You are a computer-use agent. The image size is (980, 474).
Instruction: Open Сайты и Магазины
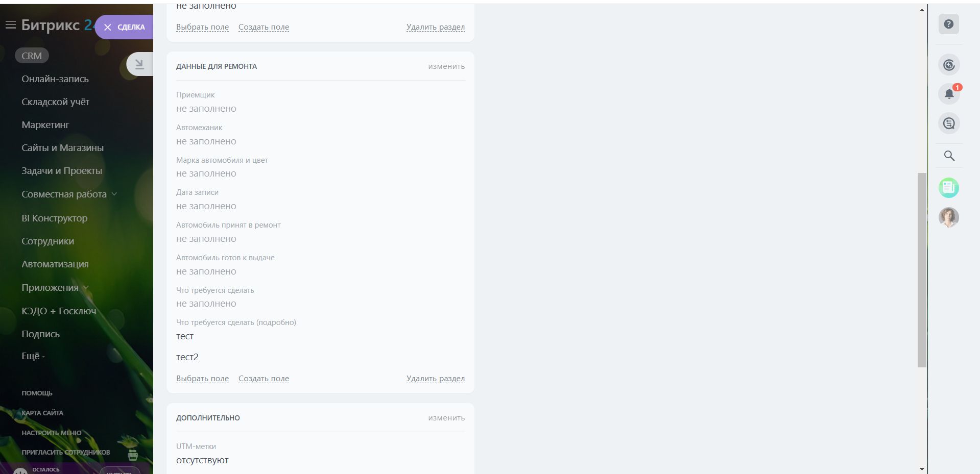[x=62, y=148]
